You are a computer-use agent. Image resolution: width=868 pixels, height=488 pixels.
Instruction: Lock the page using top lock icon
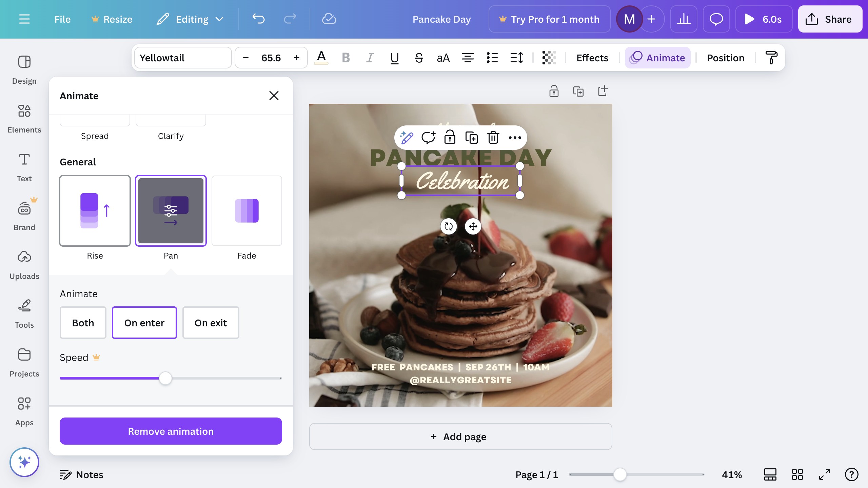click(x=554, y=91)
